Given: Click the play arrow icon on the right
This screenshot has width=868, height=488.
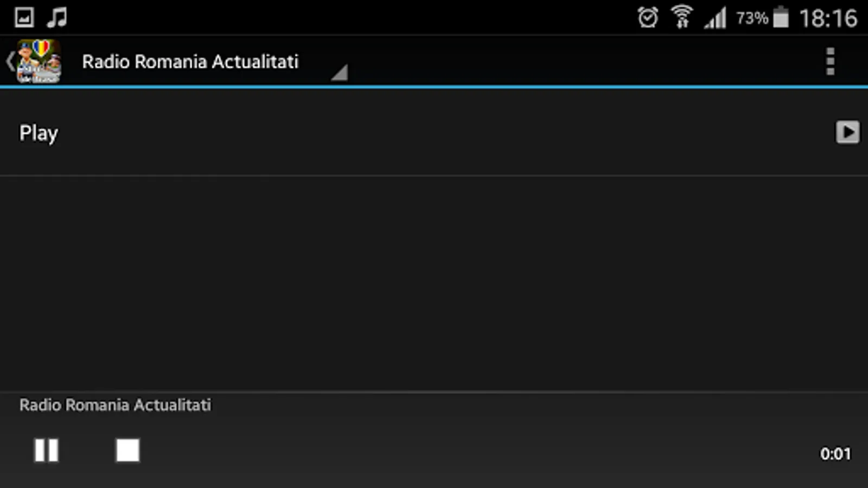Looking at the screenshot, I should coord(847,132).
